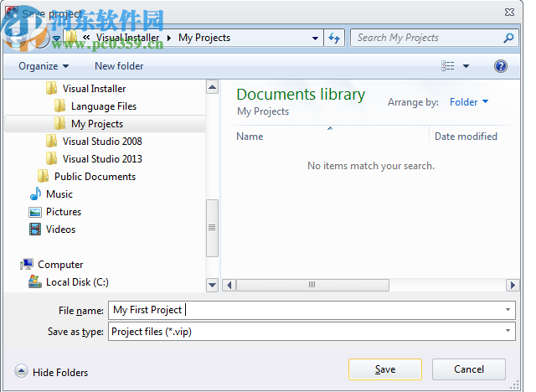This screenshot has width=536, height=392.
Task: Click the refresh location button
Action: tap(334, 38)
